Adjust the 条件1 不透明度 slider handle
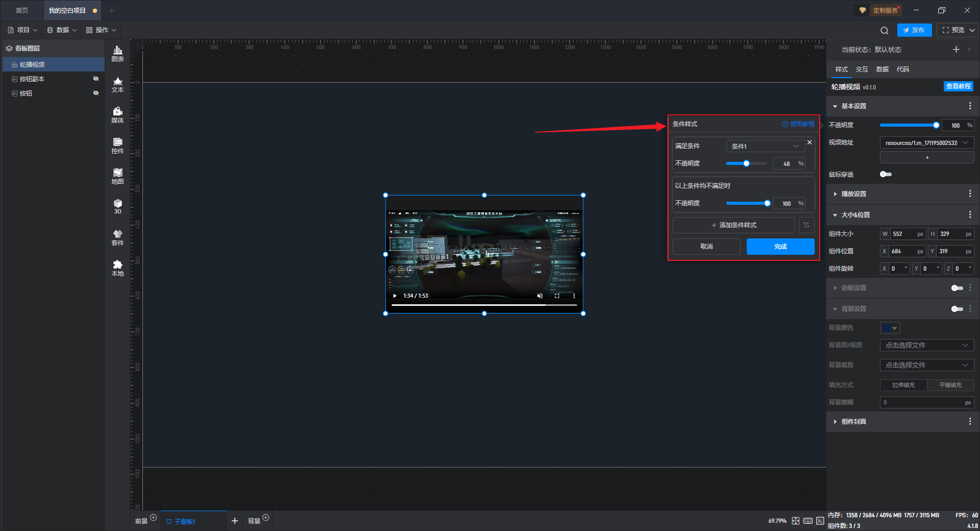Image resolution: width=980 pixels, height=531 pixels. click(746, 164)
